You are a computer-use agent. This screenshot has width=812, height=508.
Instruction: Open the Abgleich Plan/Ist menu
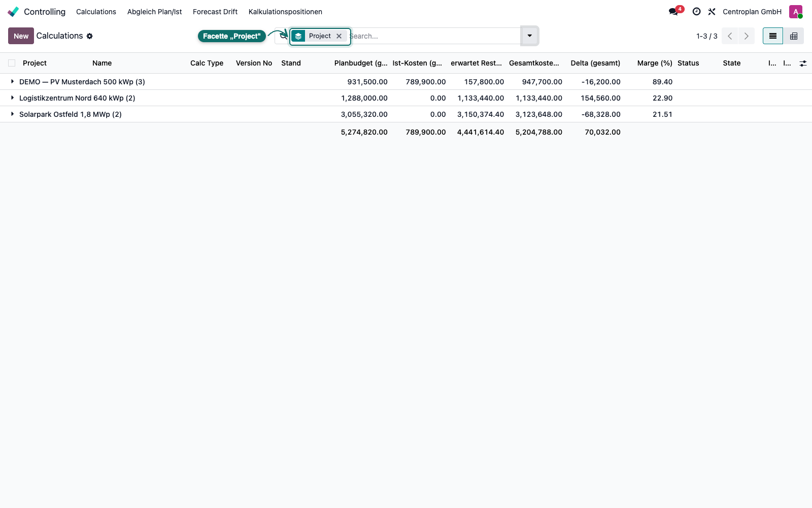point(154,12)
